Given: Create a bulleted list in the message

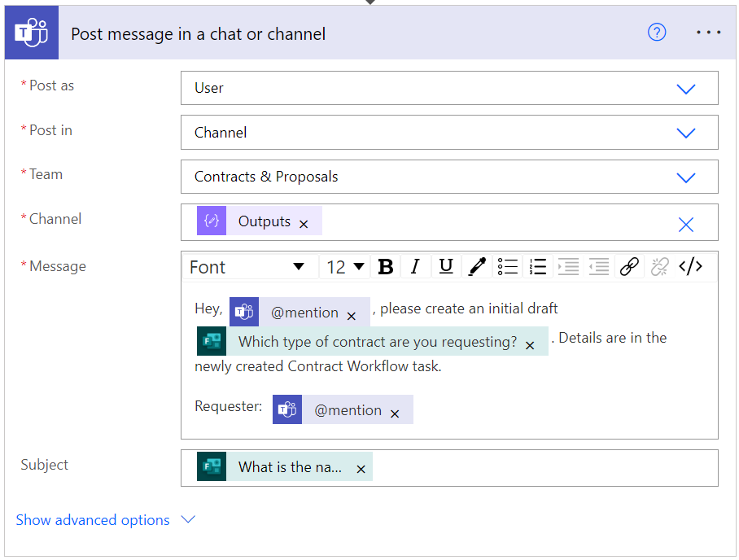Looking at the screenshot, I should [507, 266].
